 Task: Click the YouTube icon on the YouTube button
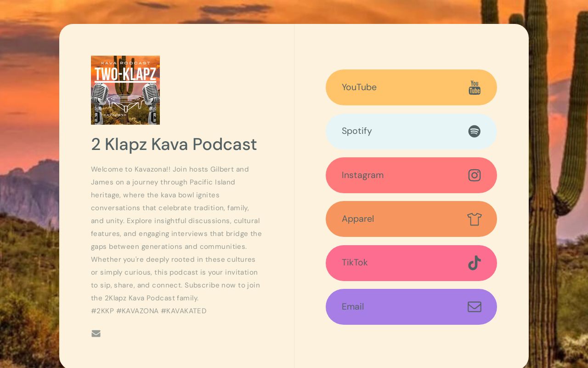[475, 87]
